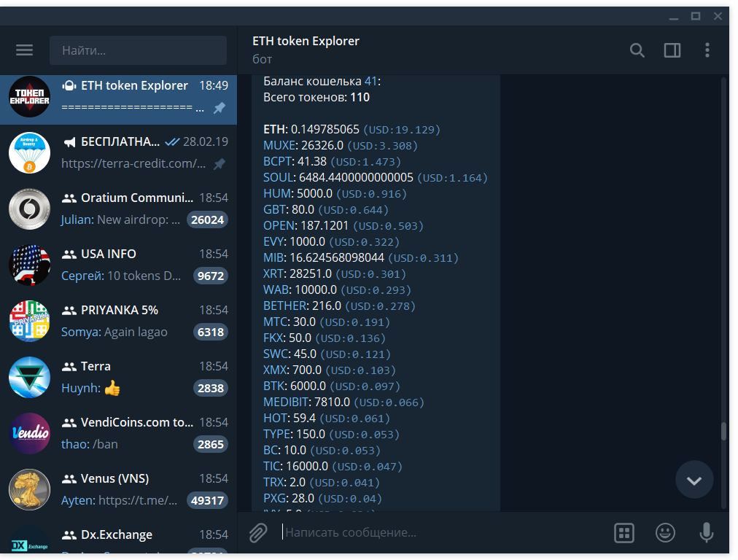
Task: Open the emoji picker
Action: tap(665, 533)
